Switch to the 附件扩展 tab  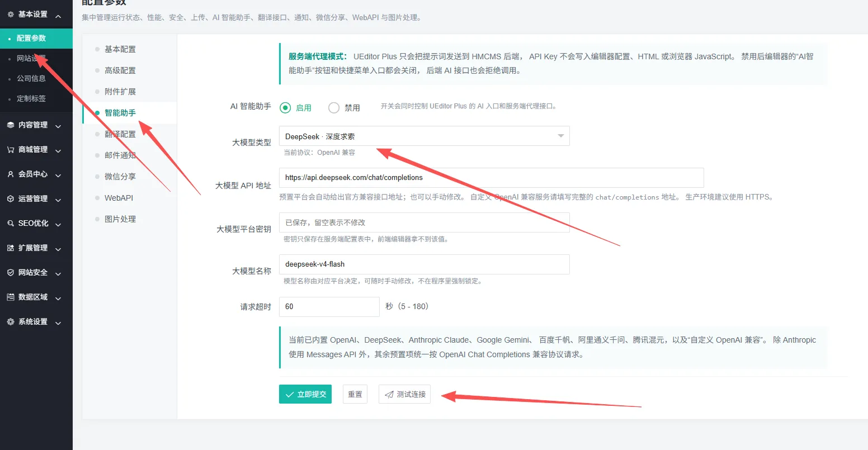pos(129,92)
